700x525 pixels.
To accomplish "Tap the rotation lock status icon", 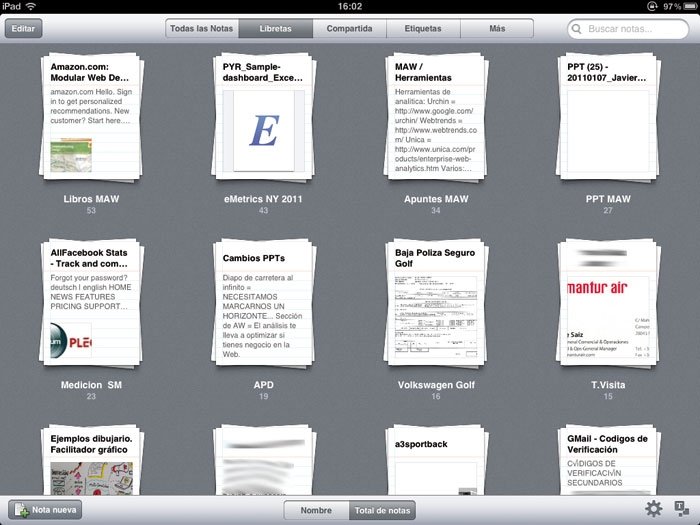I will [652, 6].
